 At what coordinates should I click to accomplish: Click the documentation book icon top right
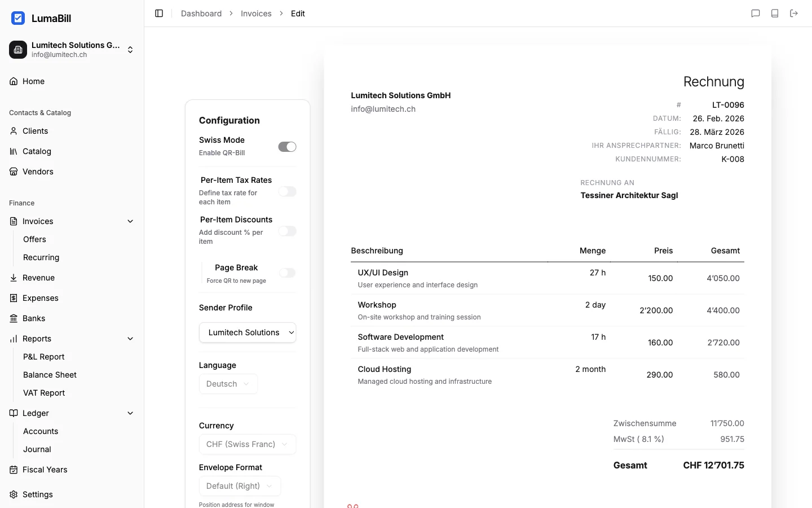tap(775, 13)
